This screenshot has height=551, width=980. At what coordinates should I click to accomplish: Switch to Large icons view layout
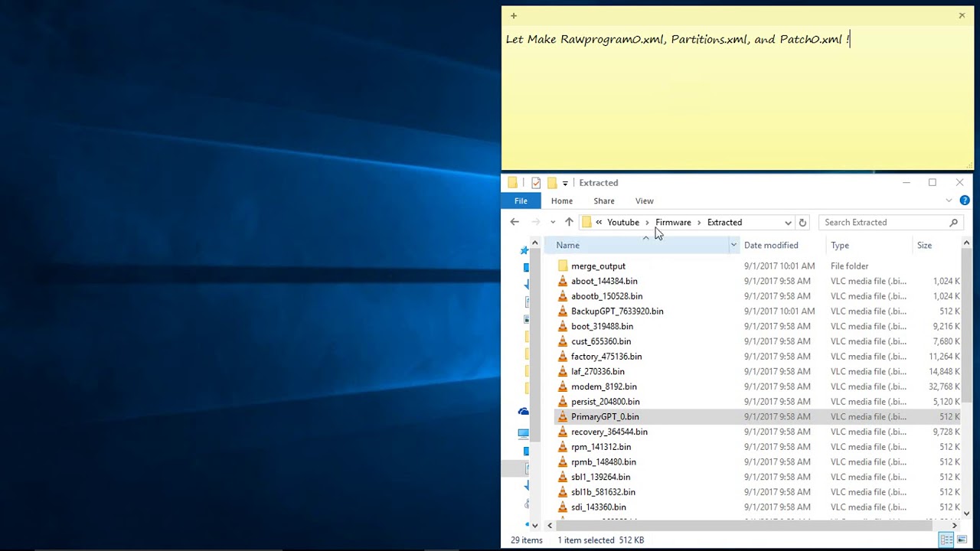point(962,540)
